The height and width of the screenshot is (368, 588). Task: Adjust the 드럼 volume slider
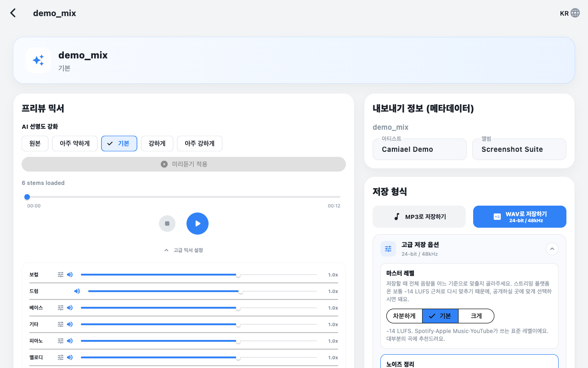[x=203, y=291]
